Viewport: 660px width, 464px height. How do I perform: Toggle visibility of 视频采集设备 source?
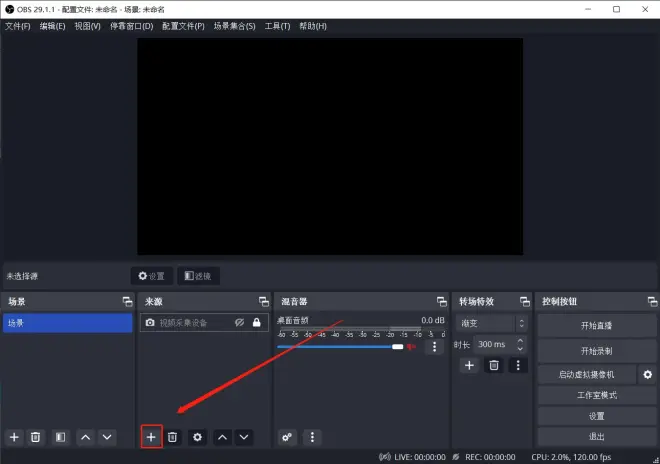point(239,323)
